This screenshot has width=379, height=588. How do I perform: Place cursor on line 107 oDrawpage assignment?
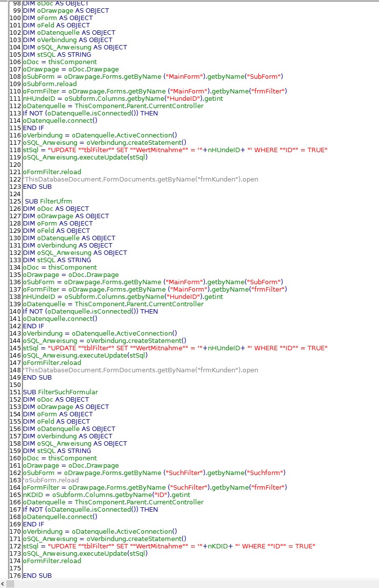click(70, 69)
